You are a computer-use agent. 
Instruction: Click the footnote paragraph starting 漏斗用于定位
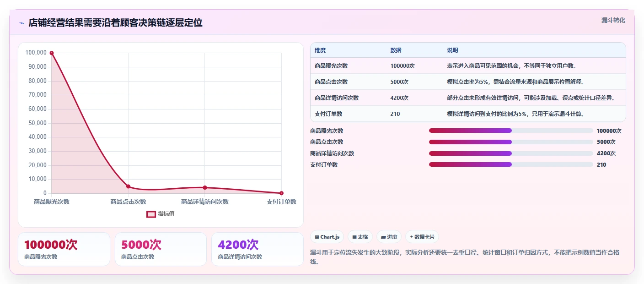[465, 257]
